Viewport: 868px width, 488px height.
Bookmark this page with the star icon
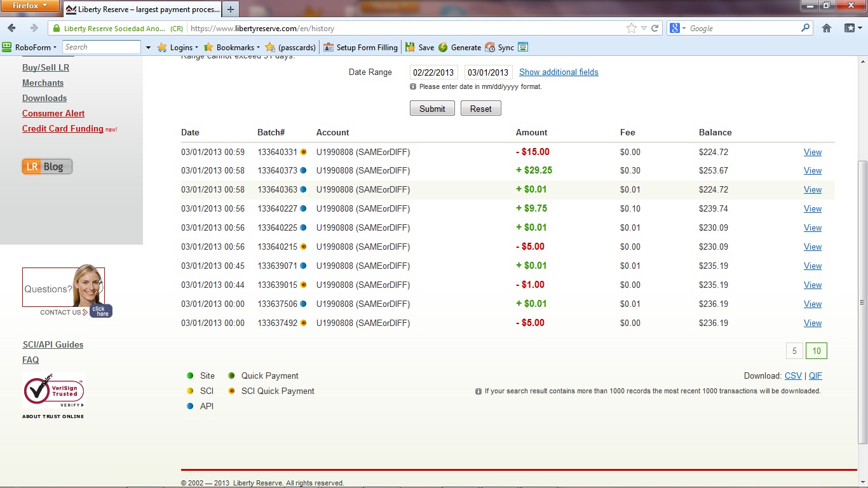[x=631, y=28]
